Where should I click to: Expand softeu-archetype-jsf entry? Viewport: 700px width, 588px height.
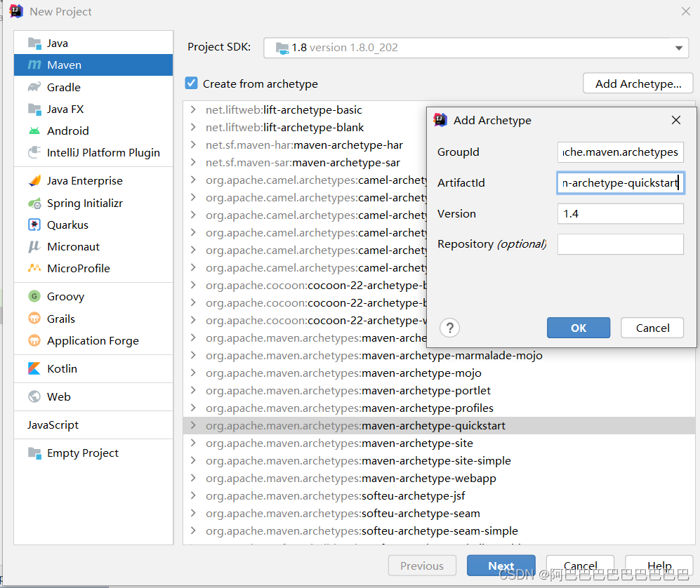point(193,495)
